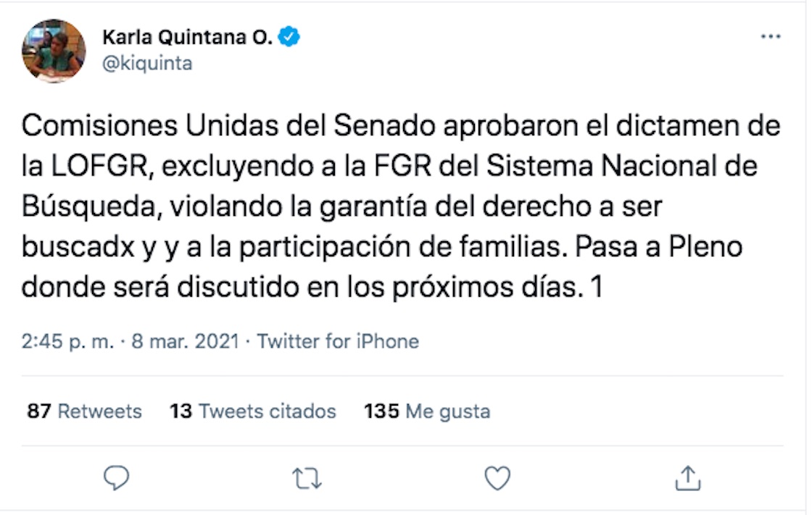Click the 8 mar. 2021 date

coord(185,341)
